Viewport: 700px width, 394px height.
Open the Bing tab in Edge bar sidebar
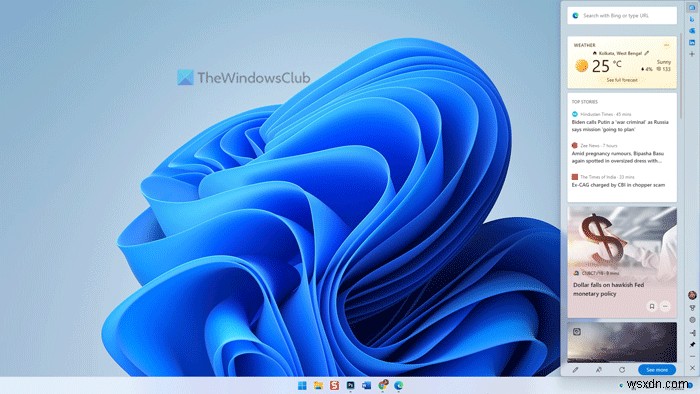point(692,19)
